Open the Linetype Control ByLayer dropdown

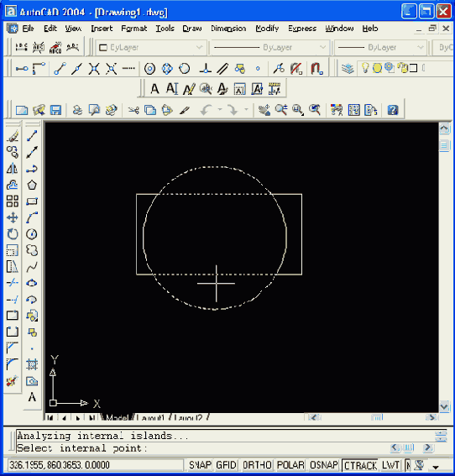click(x=269, y=47)
